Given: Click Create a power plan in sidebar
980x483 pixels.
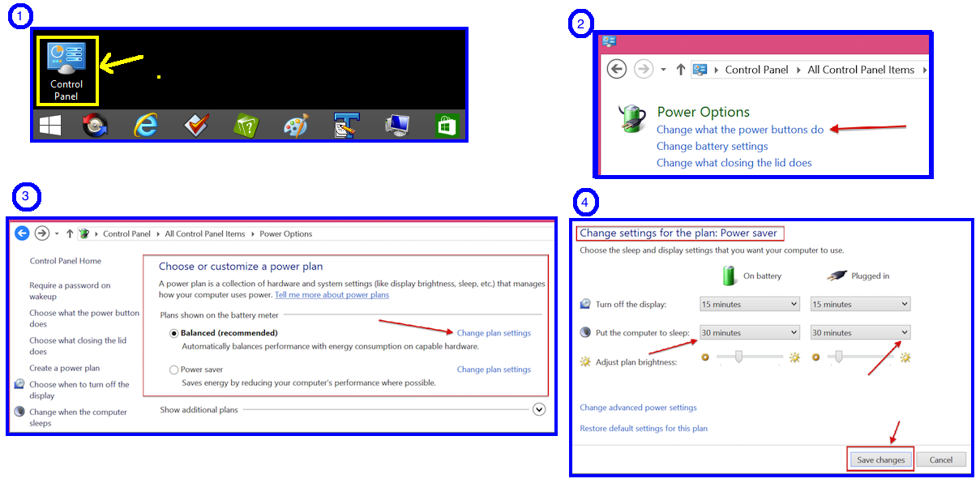Looking at the screenshot, I should pyautogui.click(x=65, y=368).
